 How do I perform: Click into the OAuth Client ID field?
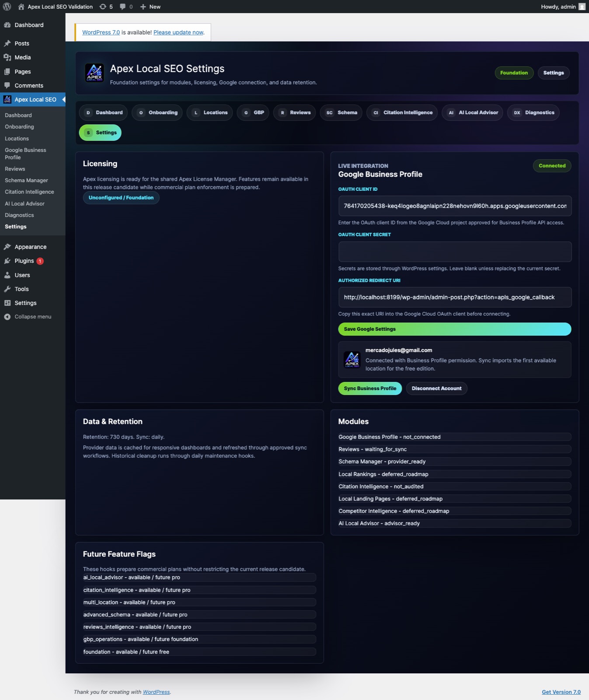[455, 206]
